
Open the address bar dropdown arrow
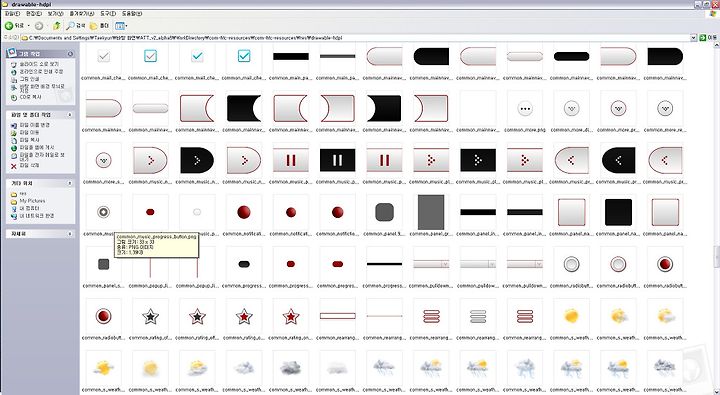693,38
